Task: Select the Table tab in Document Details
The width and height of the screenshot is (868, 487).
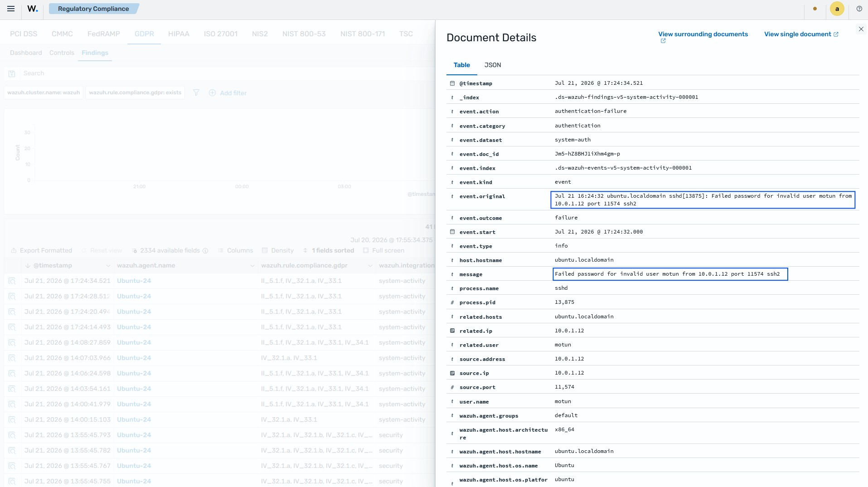Action: [x=462, y=65]
